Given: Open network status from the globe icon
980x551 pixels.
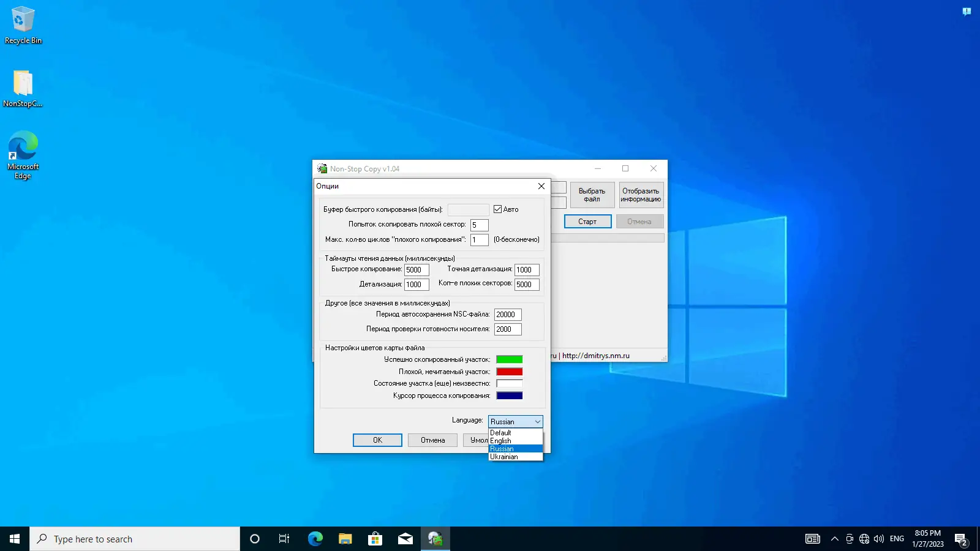Looking at the screenshot, I should (864, 539).
